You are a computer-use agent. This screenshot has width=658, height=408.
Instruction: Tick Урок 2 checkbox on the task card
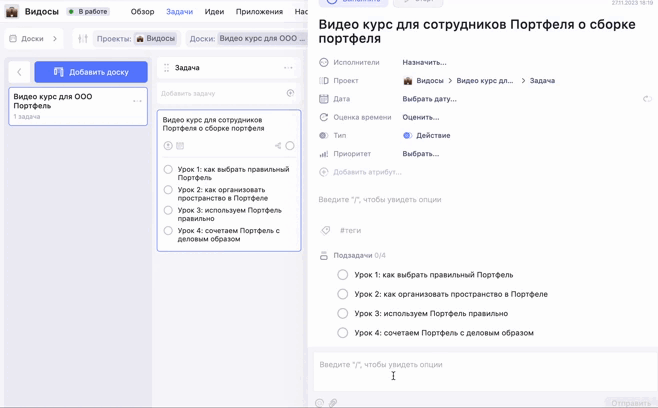click(168, 190)
